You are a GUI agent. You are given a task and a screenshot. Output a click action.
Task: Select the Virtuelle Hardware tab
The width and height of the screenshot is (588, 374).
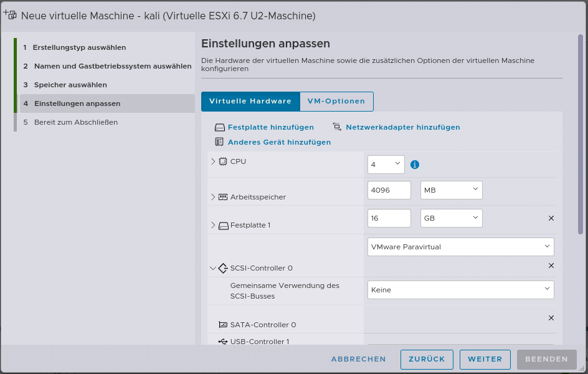click(x=250, y=101)
